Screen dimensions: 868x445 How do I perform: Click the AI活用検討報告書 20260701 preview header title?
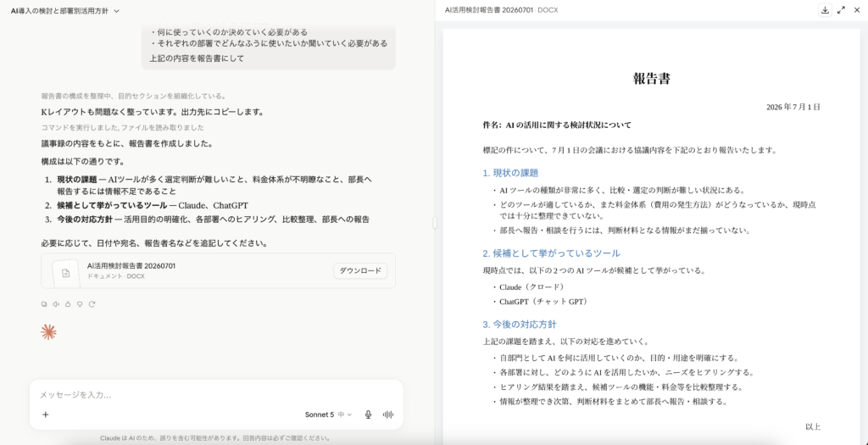[502, 10]
